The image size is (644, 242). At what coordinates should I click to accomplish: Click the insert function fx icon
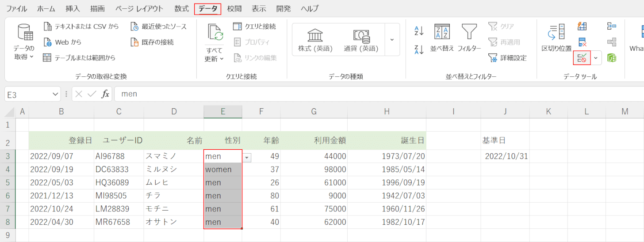pyautogui.click(x=105, y=94)
